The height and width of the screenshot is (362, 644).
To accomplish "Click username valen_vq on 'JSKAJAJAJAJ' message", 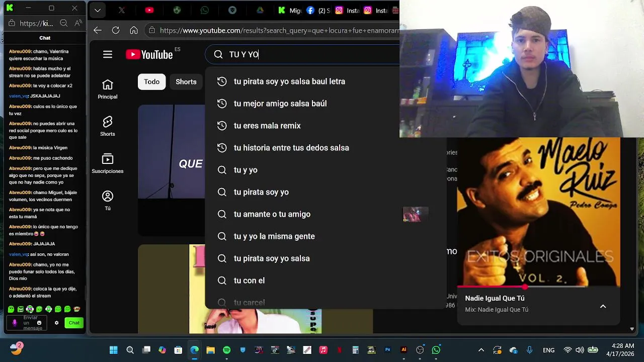I will 19,96.
